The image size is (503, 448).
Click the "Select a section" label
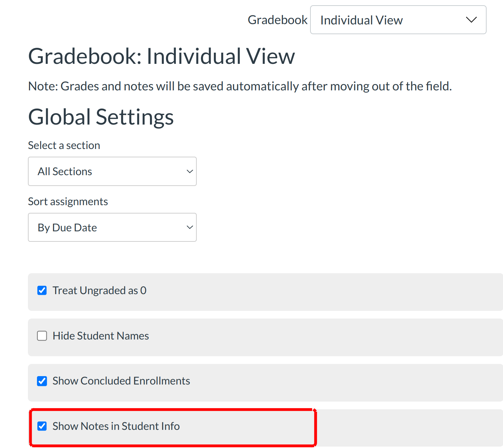[x=64, y=145]
